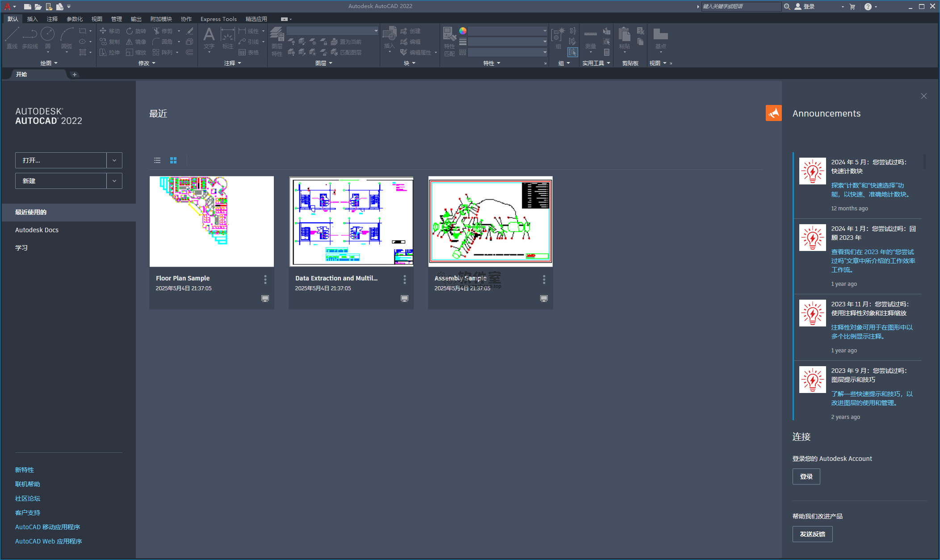Open the Insert (插入) ribbon tab
This screenshot has width=940, height=560.
[x=33, y=19]
